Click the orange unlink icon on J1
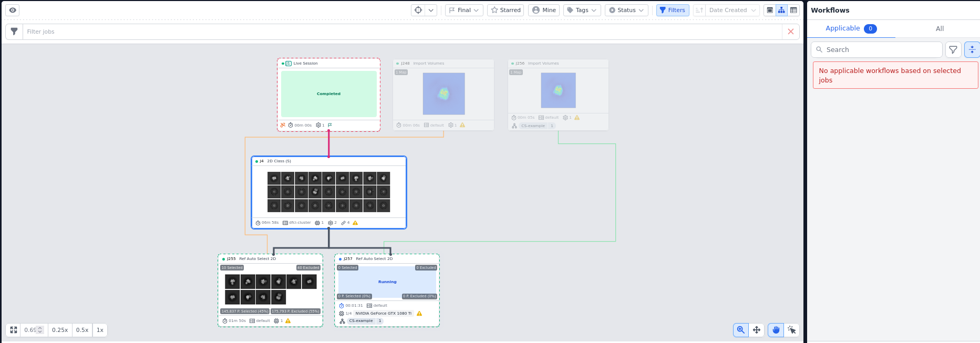 [x=283, y=125]
